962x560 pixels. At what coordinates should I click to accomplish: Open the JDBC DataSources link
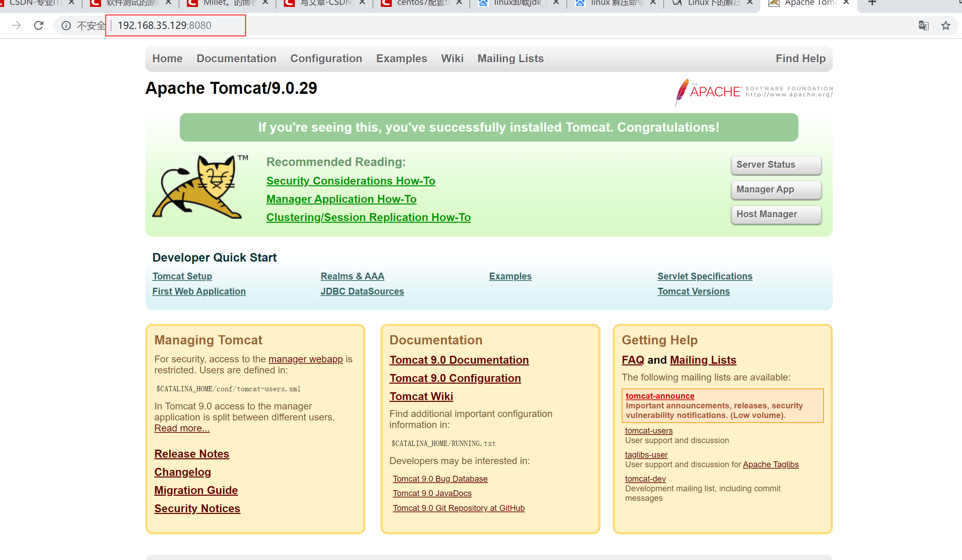362,291
